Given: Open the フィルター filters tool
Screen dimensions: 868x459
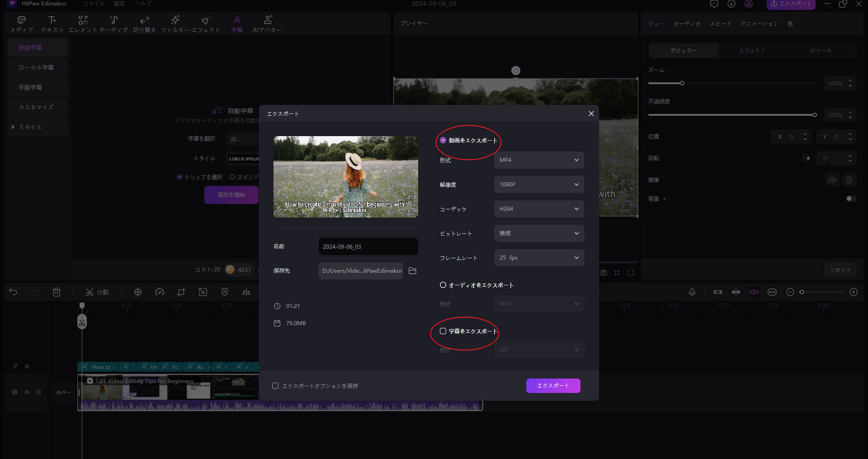Looking at the screenshot, I should click(175, 24).
